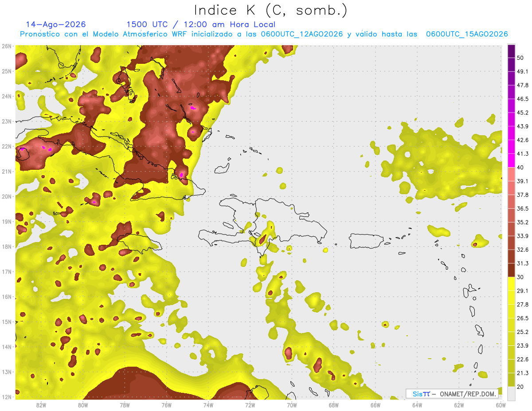Click the color bar value "39.1"
The image size is (532, 411).
click(x=522, y=181)
